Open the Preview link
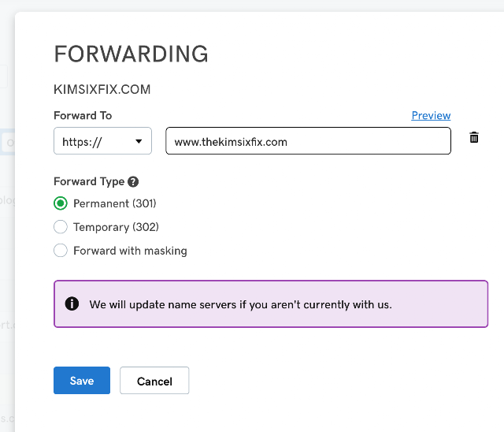The width and height of the screenshot is (504, 432). (431, 115)
